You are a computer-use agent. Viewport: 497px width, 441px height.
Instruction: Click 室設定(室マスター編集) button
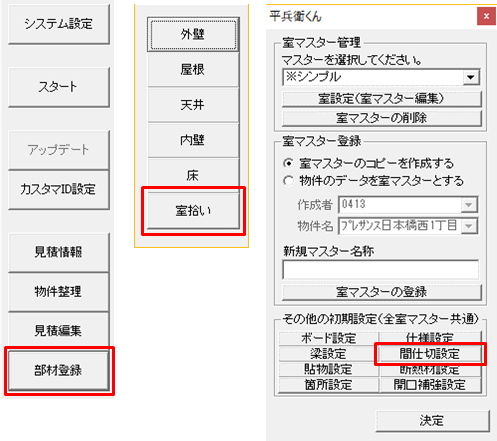[x=382, y=99]
